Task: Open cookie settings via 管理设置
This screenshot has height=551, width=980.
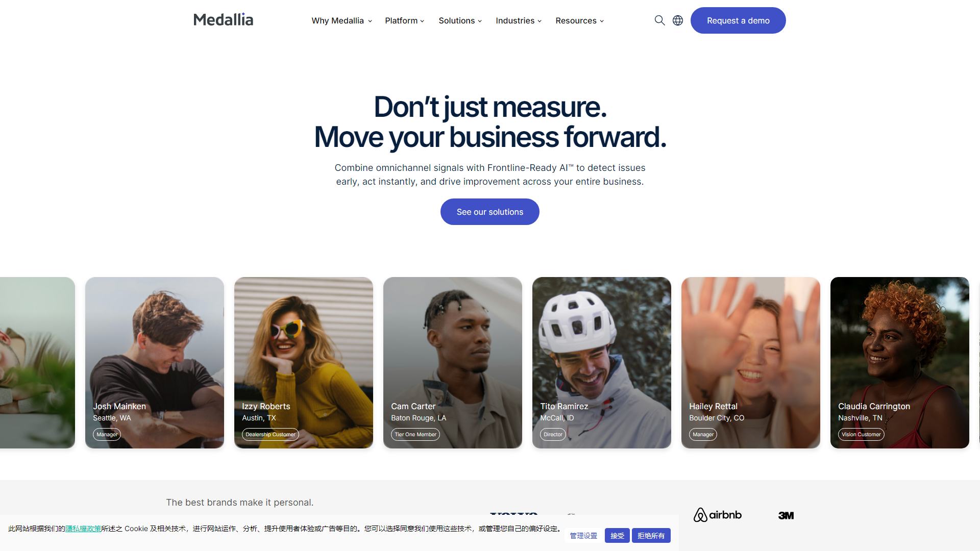Action: (583, 536)
